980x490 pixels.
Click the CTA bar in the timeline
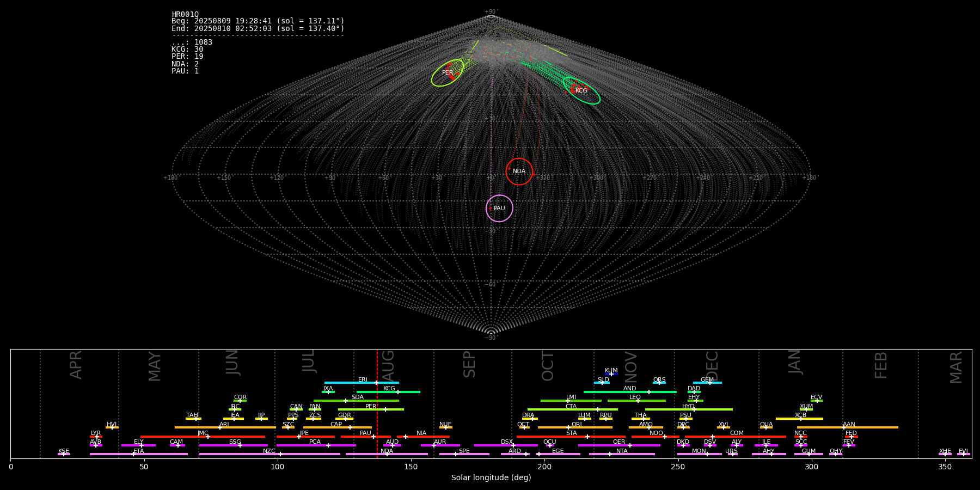coord(573,409)
